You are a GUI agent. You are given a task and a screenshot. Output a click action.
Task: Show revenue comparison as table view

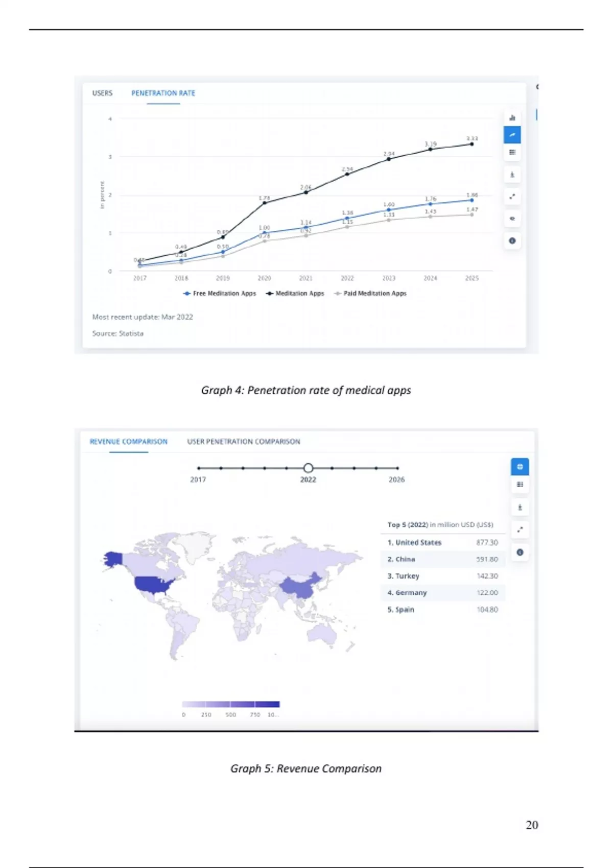click(520, 485)
